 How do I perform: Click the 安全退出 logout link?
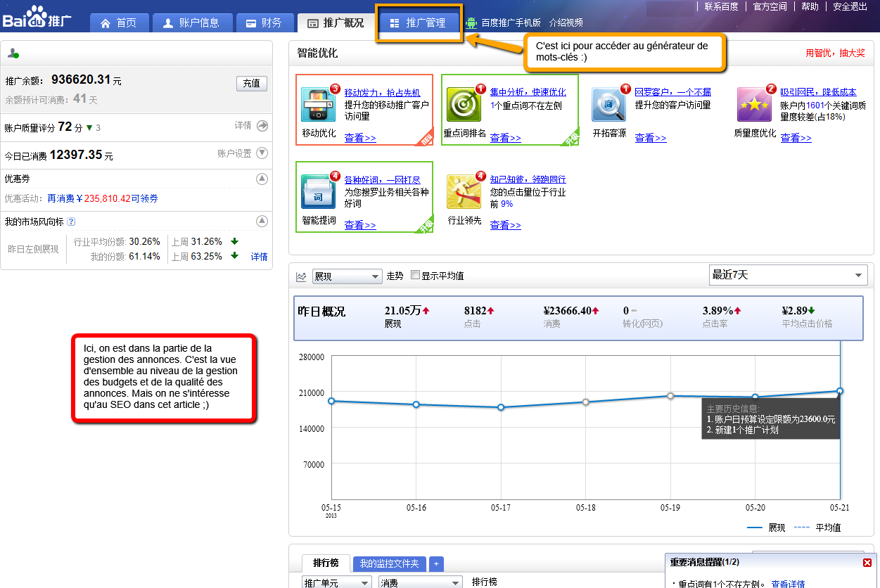[850, 6]
